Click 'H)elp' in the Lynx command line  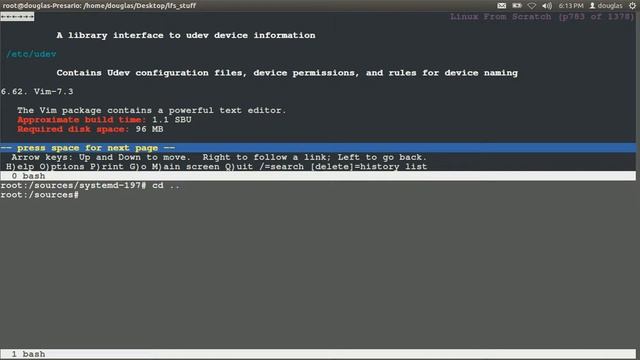click(x=20, y=167)
